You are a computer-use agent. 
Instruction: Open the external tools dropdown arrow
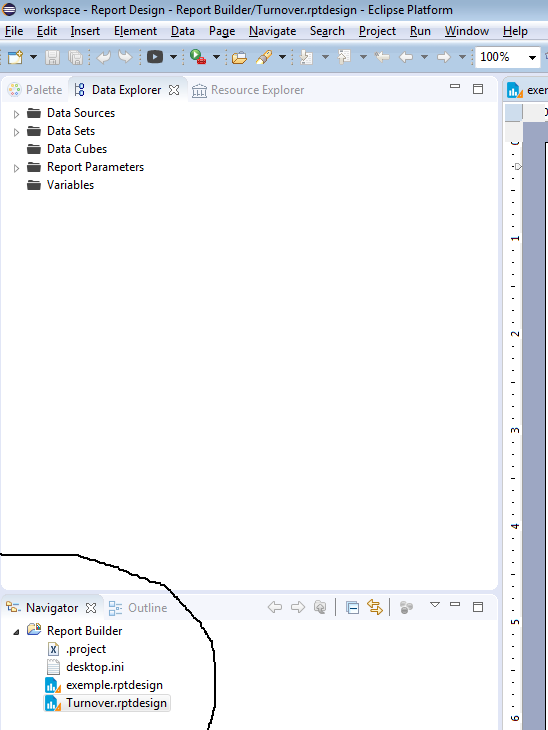pyautogui.click(x=216, y=57)
